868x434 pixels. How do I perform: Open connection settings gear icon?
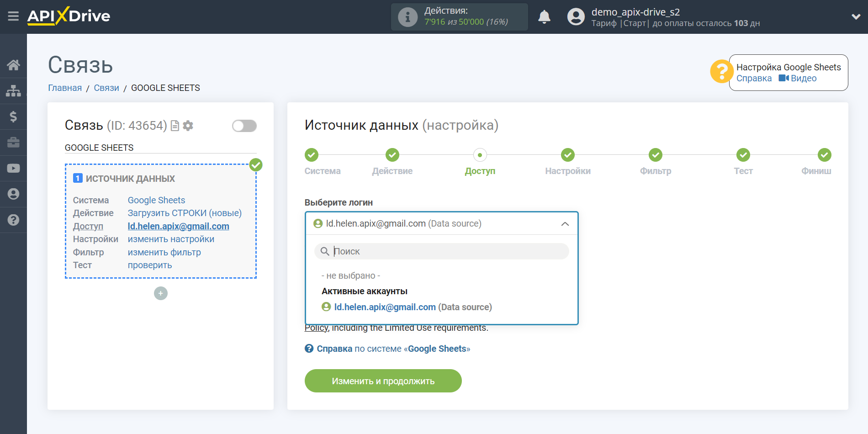(x=188, y=126)
